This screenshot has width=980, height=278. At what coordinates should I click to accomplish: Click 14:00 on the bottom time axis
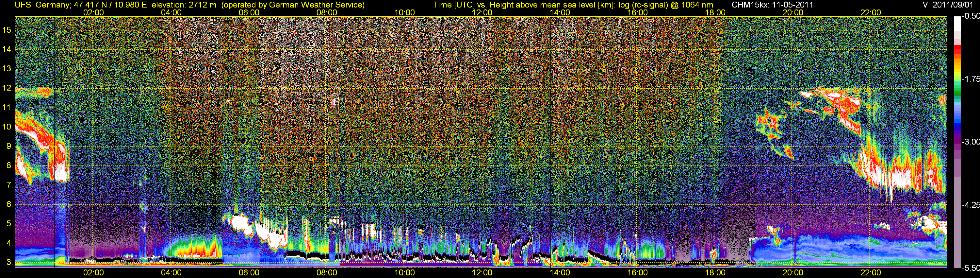560,273
